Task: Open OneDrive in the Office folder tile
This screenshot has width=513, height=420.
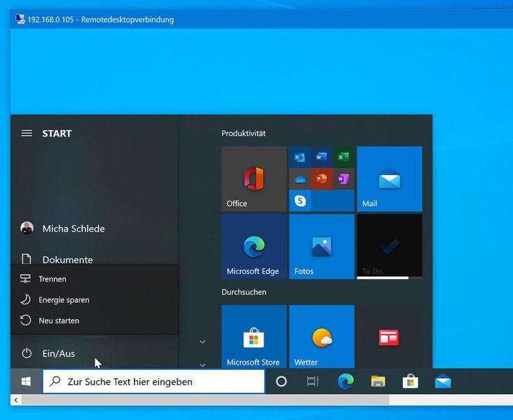Action: coord(300,179)
